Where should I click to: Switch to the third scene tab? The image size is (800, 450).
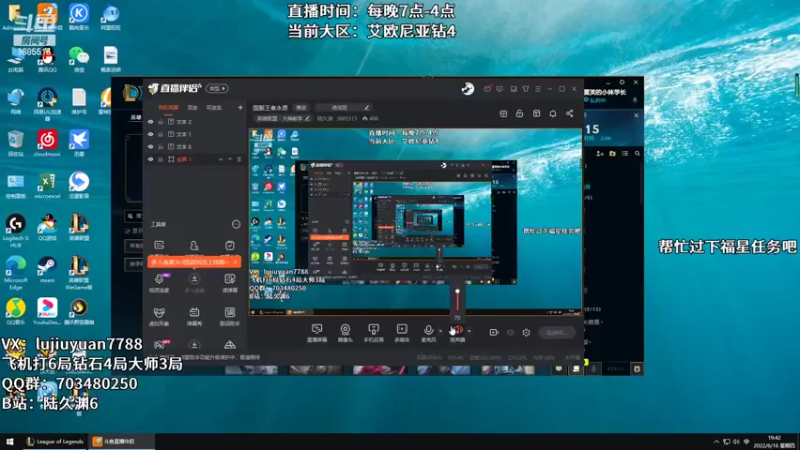(214, 108)
